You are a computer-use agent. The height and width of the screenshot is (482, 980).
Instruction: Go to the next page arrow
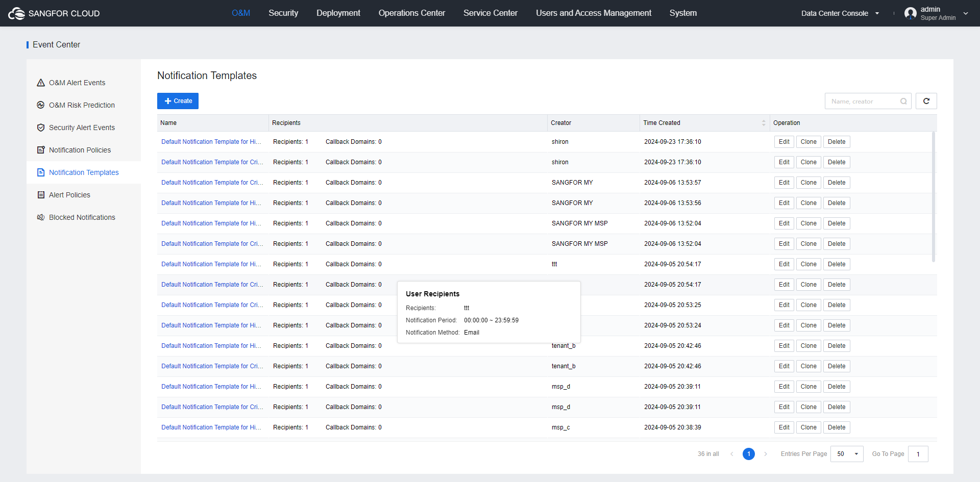(x=766, y=454)
